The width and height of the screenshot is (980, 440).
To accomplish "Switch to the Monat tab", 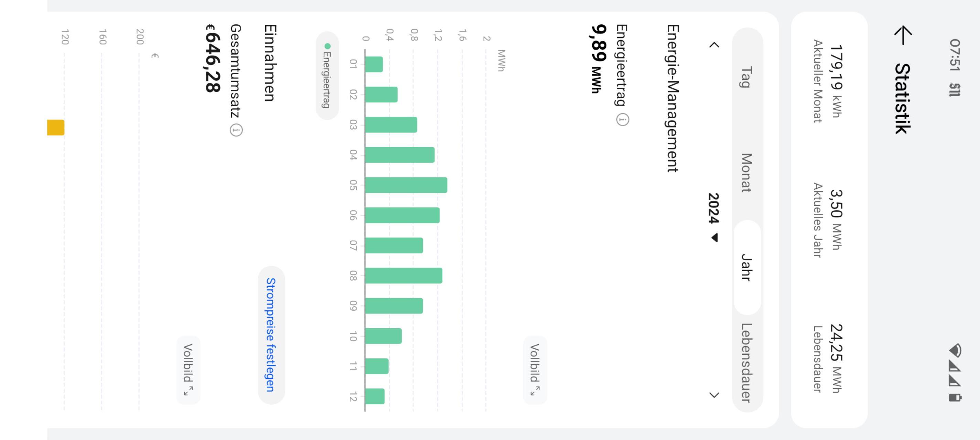I will [747, 173].
